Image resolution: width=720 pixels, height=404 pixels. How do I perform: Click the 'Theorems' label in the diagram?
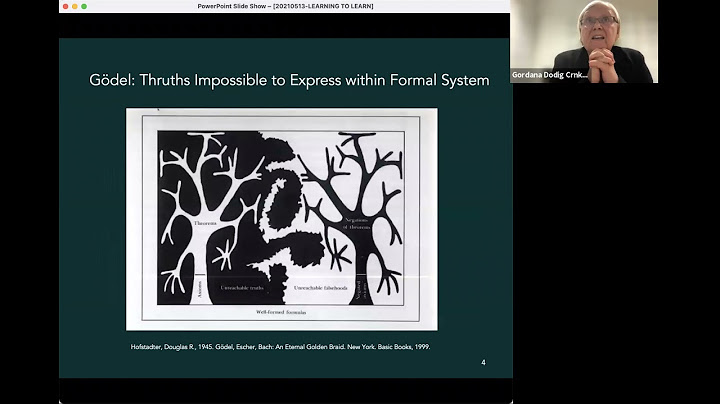pyautogui.click(x=205, y=223)
